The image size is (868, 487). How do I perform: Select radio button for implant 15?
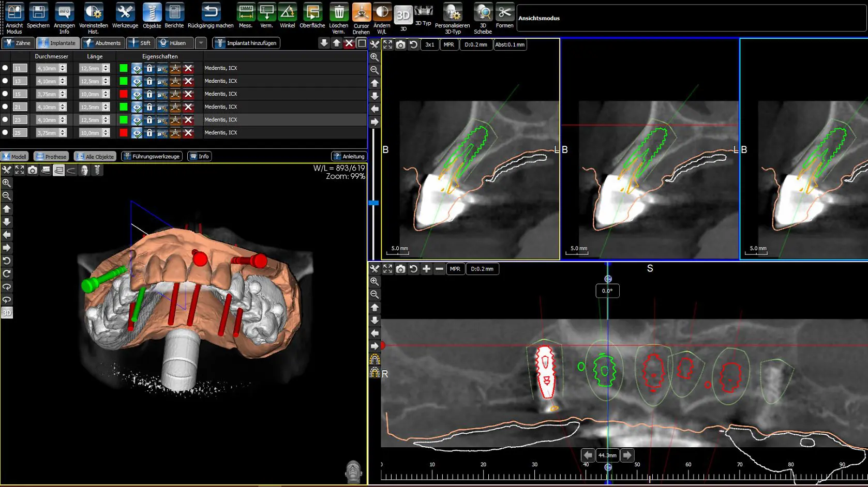tap(5, 94)
